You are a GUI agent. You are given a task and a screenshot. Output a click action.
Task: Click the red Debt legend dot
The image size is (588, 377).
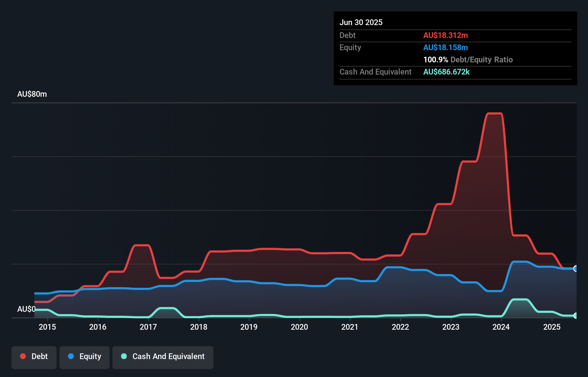tap(22, 356)
